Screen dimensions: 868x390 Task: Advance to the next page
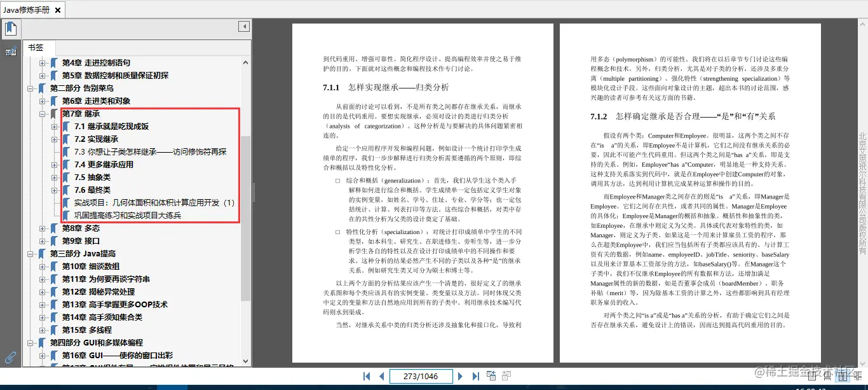[x=461, y=376]
